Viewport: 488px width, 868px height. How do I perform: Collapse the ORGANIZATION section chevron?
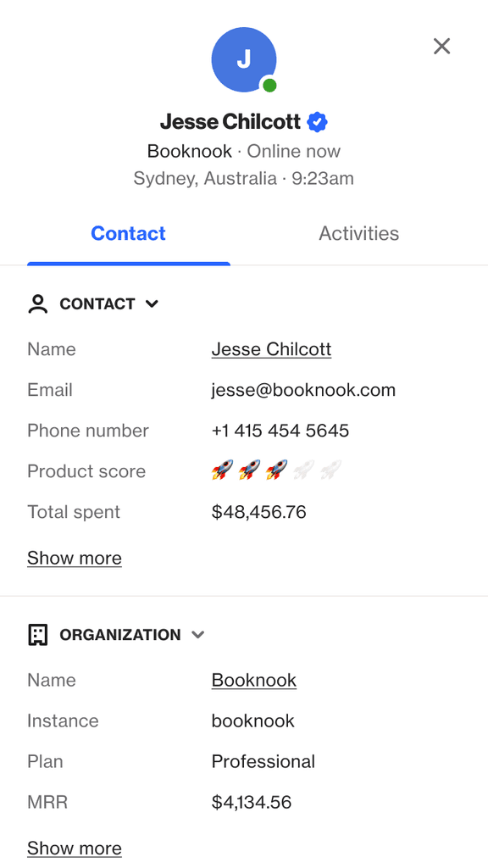click(197, 634)
